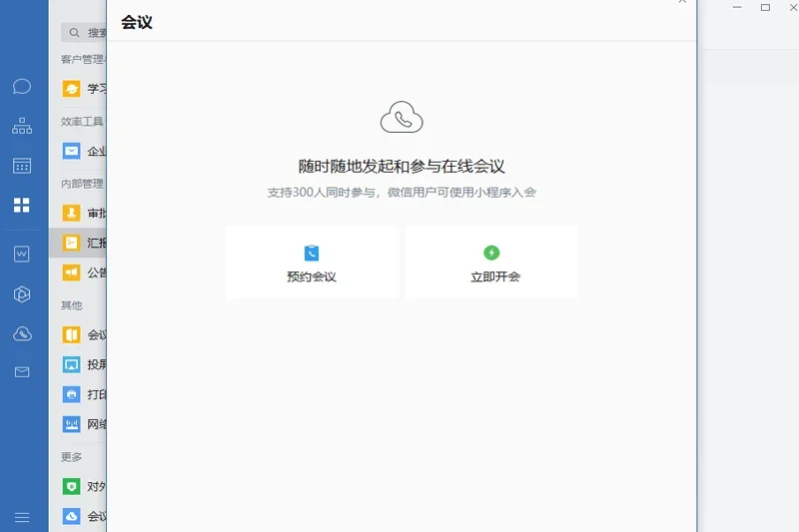Screen dimensions: 799x532
Task: Open the 投屏 screen casting icon
Action: (71, 364)
